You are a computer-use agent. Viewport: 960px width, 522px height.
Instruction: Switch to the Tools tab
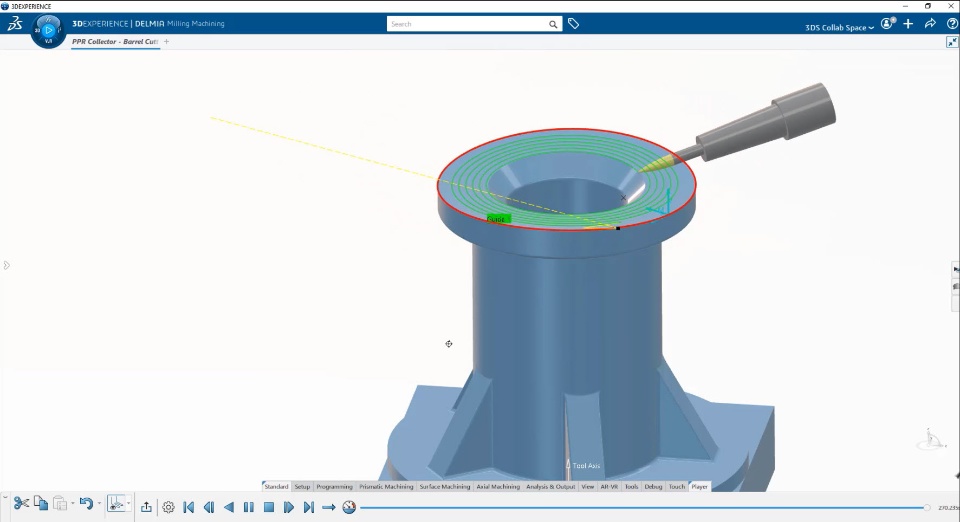click(x=631, y=487)
